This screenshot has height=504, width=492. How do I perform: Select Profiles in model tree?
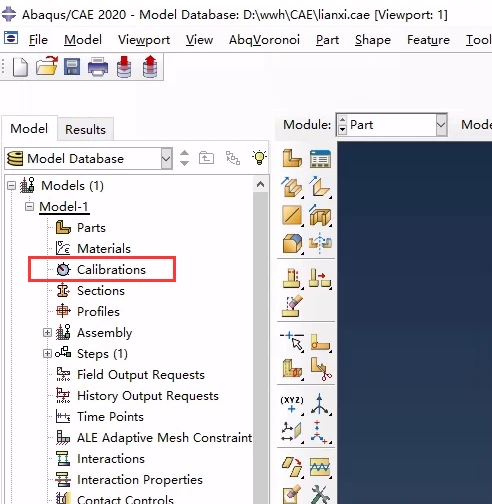[x=98, y=312]
